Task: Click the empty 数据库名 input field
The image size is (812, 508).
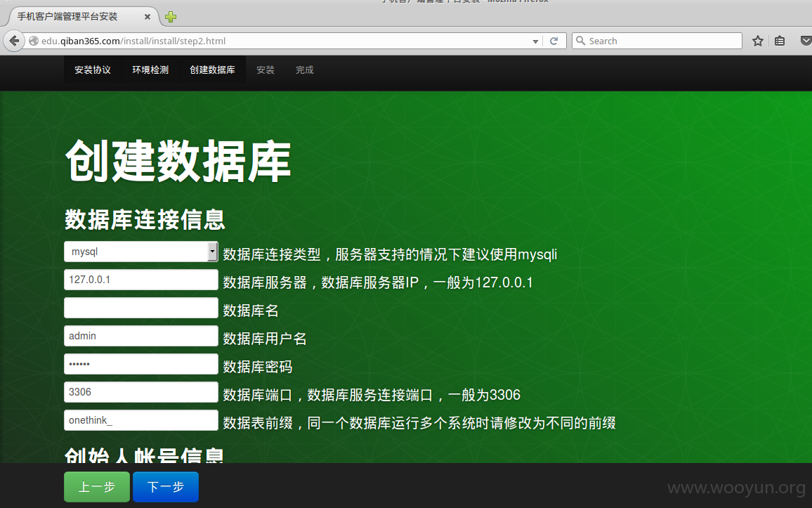Action: 141,308
